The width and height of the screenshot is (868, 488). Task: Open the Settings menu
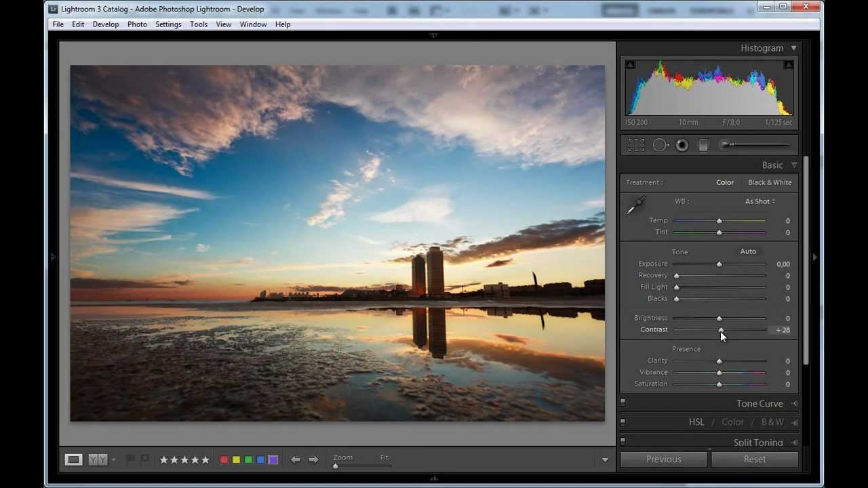pyautogui.click(x=168, y=24)
